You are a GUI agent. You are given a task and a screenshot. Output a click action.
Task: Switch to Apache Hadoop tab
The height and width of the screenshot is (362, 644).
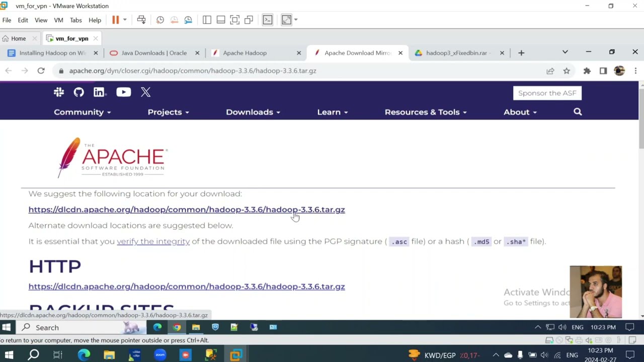(x=257, y=53)
